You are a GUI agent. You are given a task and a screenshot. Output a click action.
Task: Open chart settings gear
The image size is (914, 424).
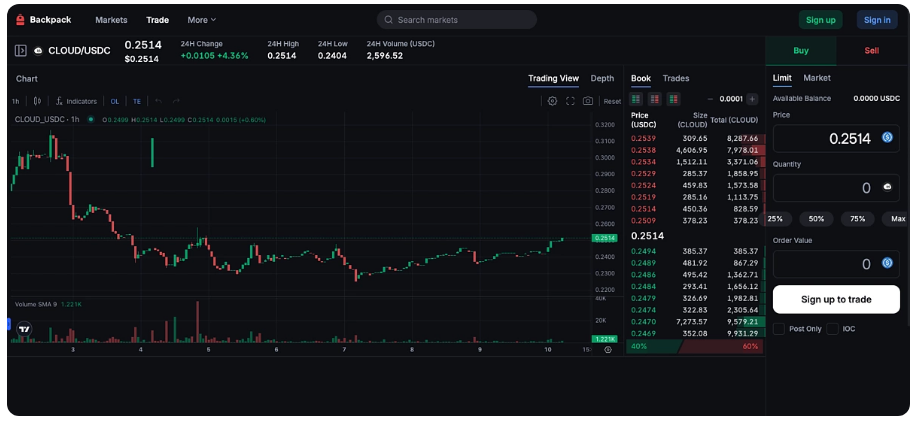pyautogui.click(x=552, y=101)
